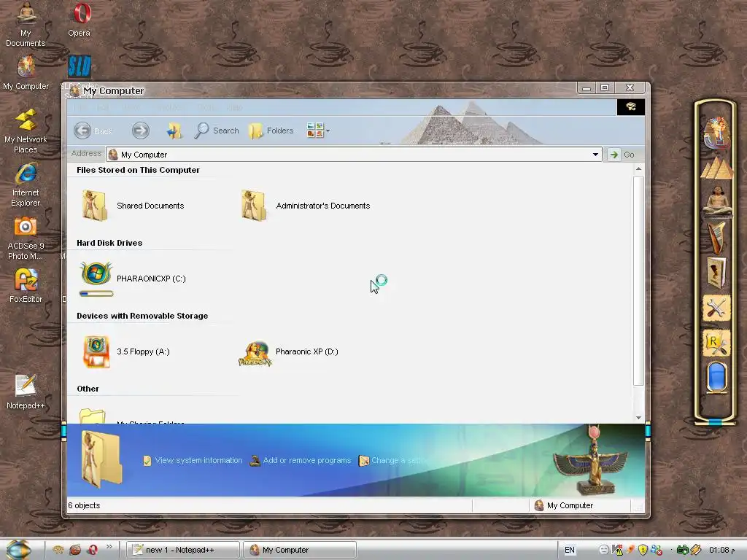Open My Documents desktop icon

coord(26,24)
